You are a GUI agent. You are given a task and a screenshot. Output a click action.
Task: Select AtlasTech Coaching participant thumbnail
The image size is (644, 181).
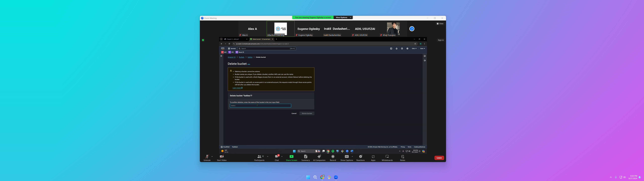coord(280,29)
